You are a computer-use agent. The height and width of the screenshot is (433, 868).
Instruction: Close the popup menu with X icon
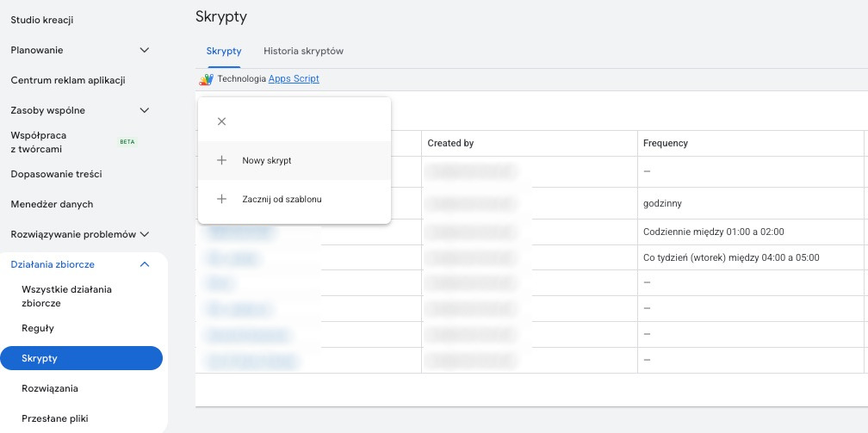[x=221, y=121]
